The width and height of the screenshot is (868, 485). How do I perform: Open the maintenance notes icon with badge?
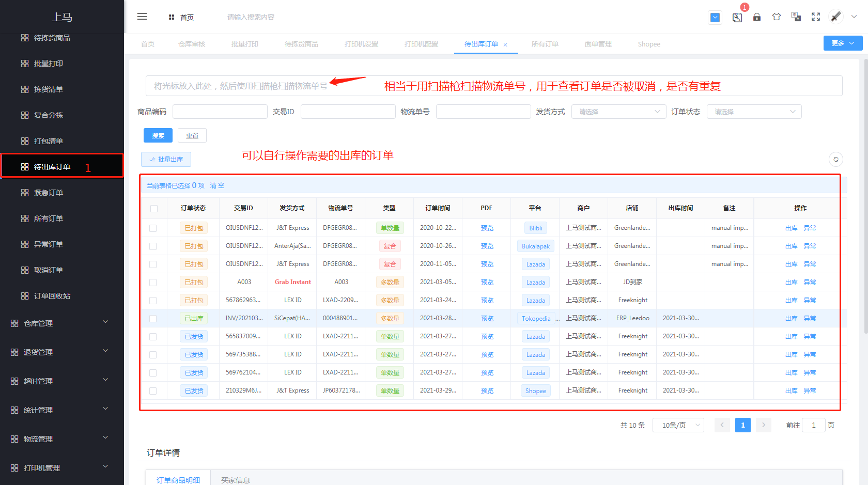click(x=737, y=17)
